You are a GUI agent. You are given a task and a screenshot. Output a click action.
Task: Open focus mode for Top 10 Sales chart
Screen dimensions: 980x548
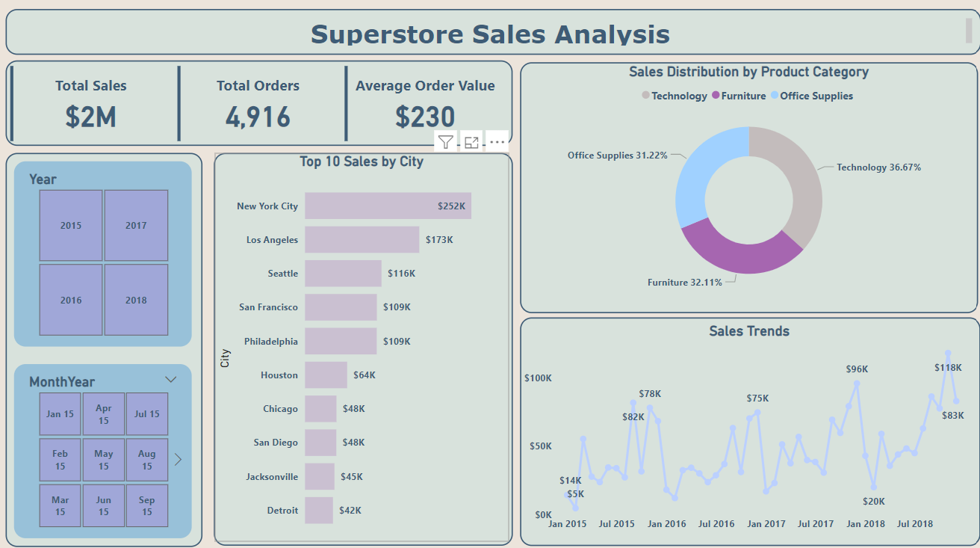(471, 142)
